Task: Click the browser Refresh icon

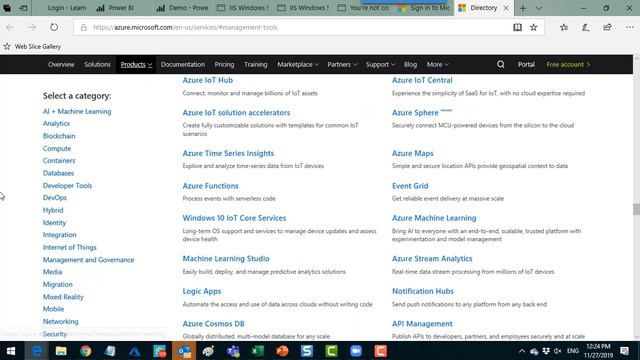Action: pyautogui.click(x=54, y=27)
